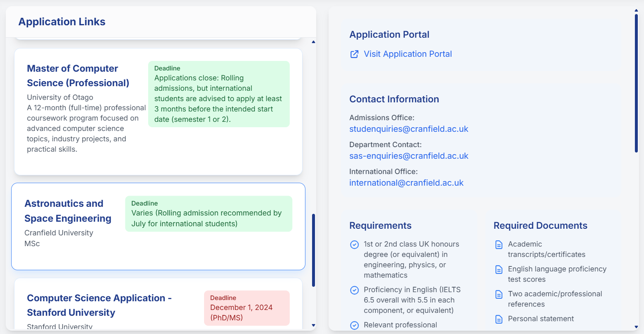The height and width of the screenshot is (334, 644).
Task: Click the check icon beside Relevant professional requirement
Action: [x=354, y=325]
